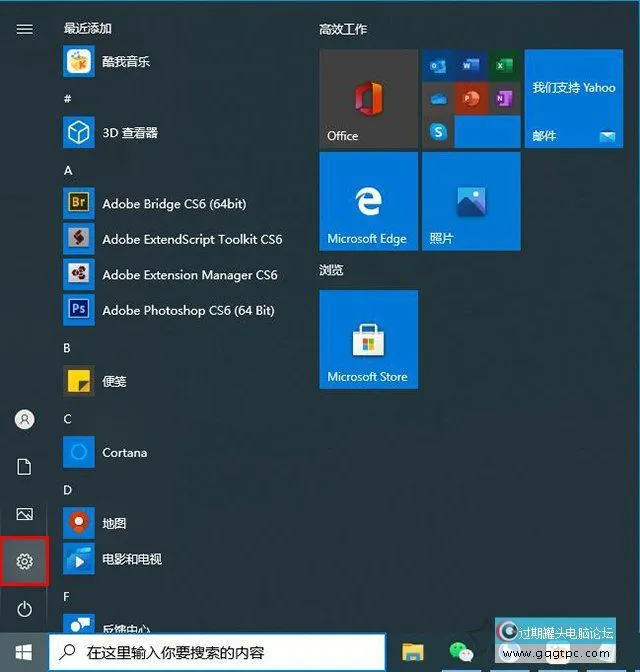The height and width of the screenshot is (672, 640).
Task: Open Settings gear icon
Action: (x=24, y=561)
